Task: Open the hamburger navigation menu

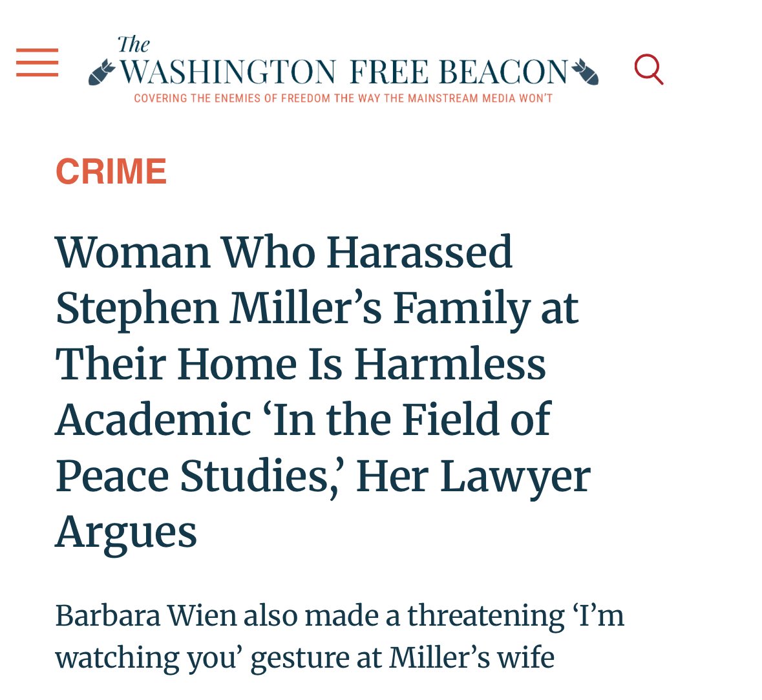Action: pos(37,63)
